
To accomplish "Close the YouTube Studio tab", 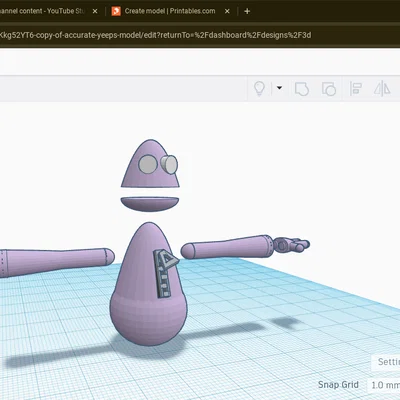I will (95, 11).
